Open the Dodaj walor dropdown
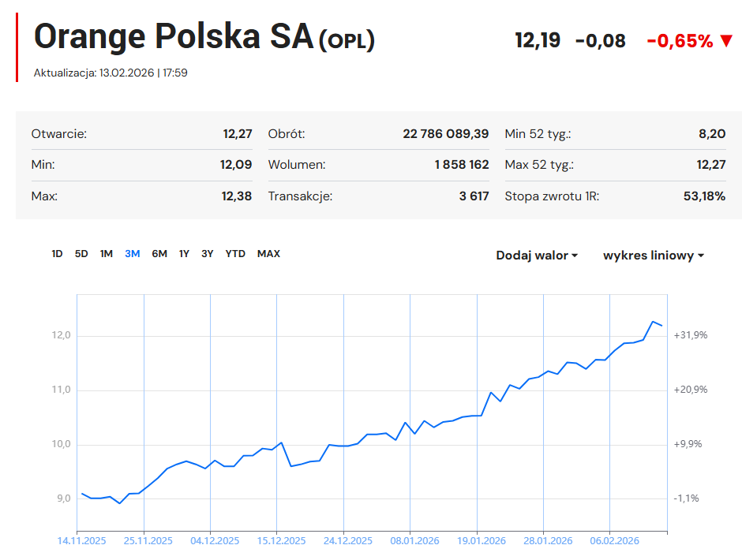The image size is (742, 560). pos(537,256)
